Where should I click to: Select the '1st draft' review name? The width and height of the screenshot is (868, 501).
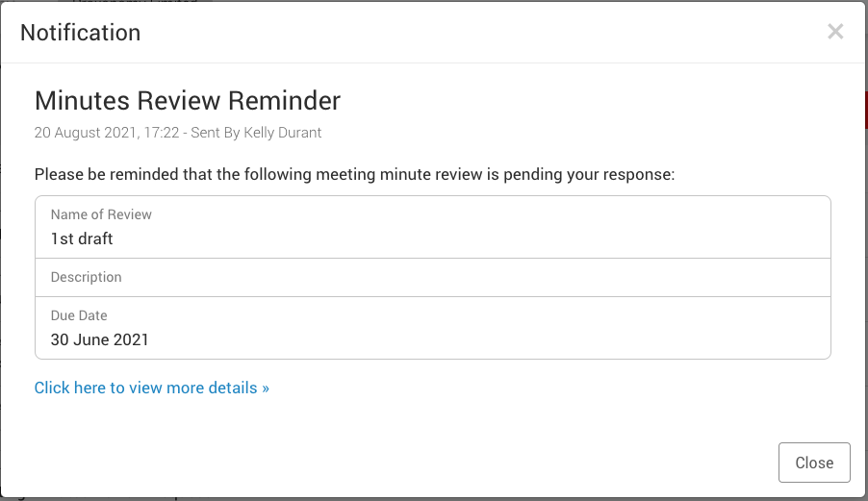82,238
